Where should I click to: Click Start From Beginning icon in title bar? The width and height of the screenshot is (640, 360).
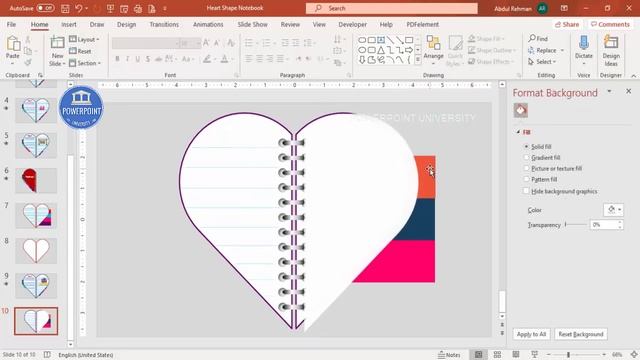(110, 8)
